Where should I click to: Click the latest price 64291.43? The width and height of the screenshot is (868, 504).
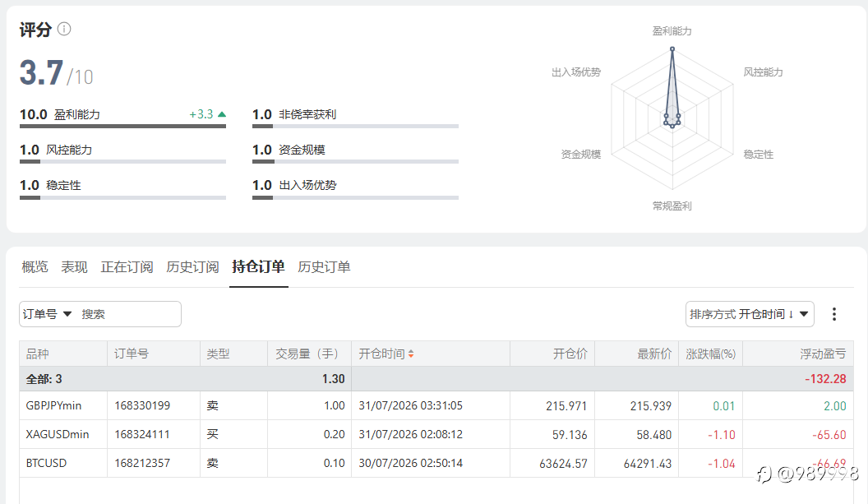click(647, 464)
